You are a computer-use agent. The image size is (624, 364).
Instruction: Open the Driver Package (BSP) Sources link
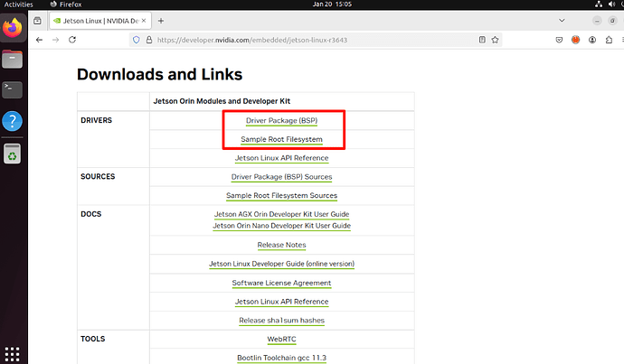pos(282,177)
